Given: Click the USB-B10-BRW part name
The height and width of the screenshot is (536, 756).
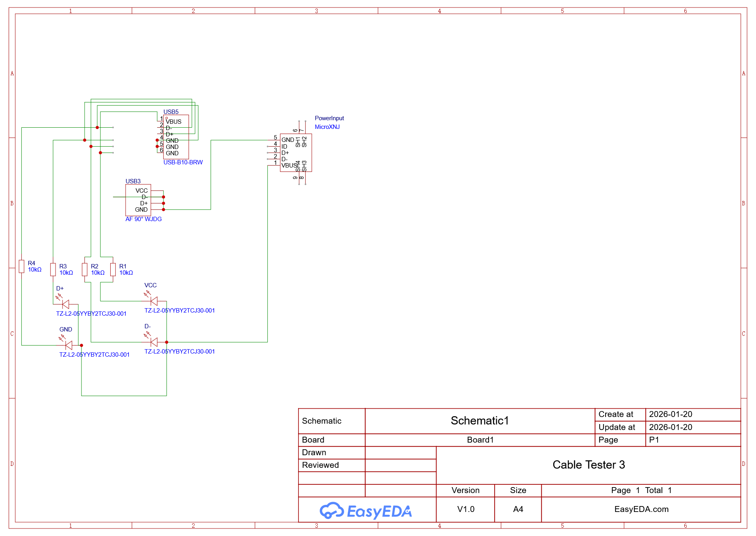Looking at the screenshot, I should coord(183,162).
